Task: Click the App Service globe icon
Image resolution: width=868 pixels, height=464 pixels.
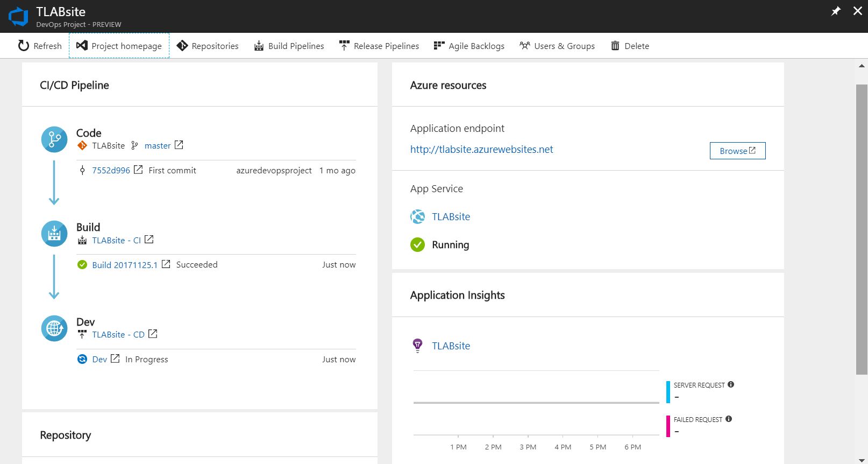Action: (x=418, y=217)
